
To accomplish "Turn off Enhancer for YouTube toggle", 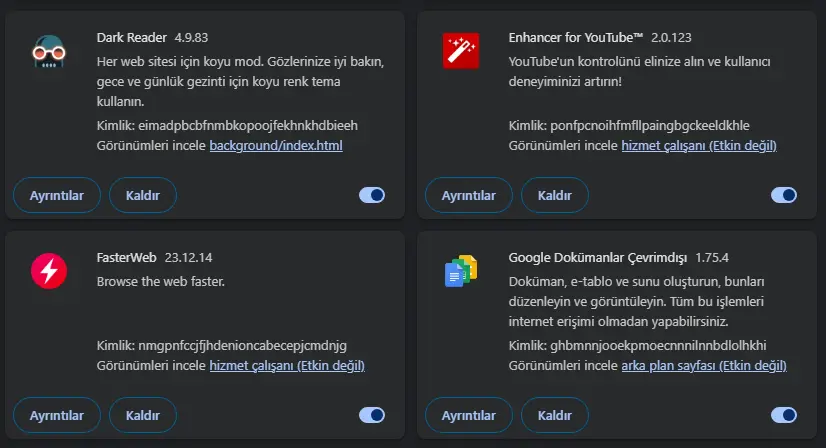I will point(784,195).
